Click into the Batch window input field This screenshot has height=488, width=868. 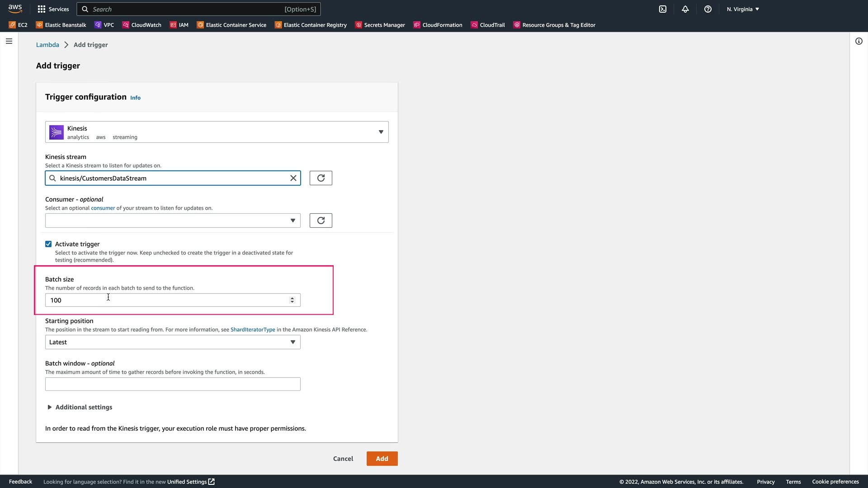coord(173,384)
